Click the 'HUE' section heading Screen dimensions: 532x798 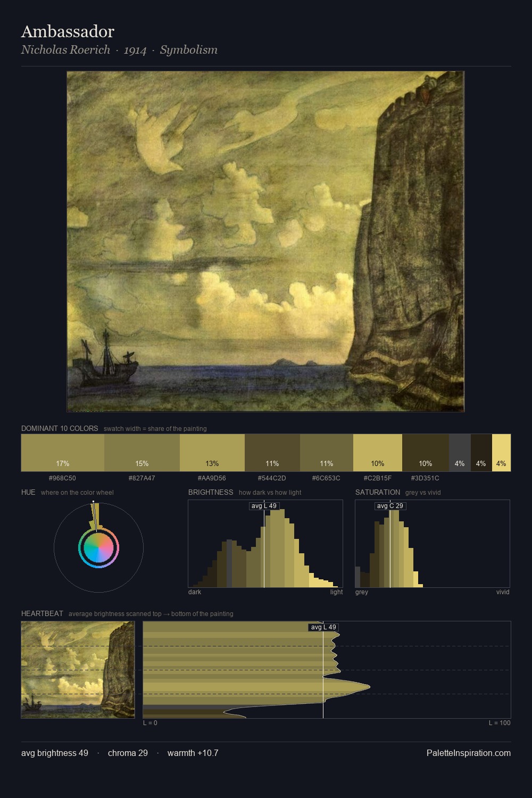point(28,492)
